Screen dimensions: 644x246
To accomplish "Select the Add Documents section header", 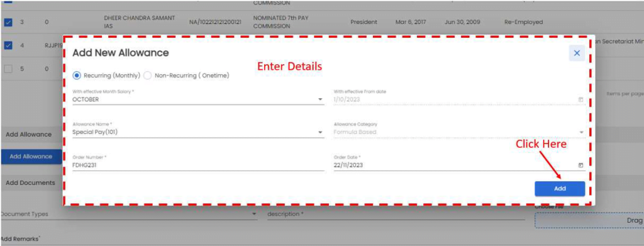I will pos(31,182).
